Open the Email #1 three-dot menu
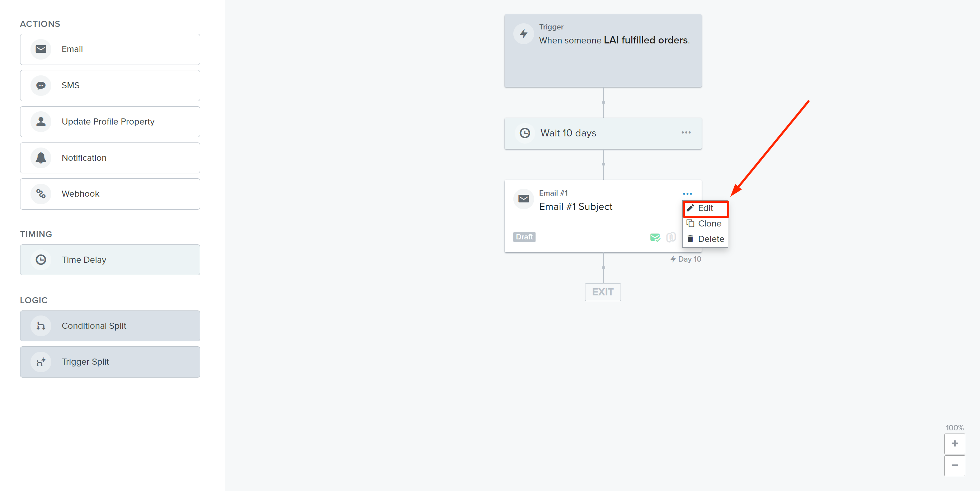 click(x=687, y=194)
